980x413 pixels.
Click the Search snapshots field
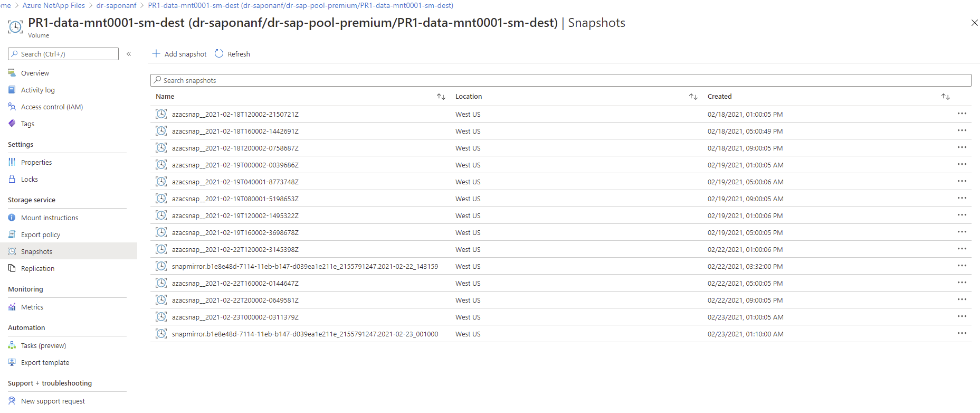(560, 80)
